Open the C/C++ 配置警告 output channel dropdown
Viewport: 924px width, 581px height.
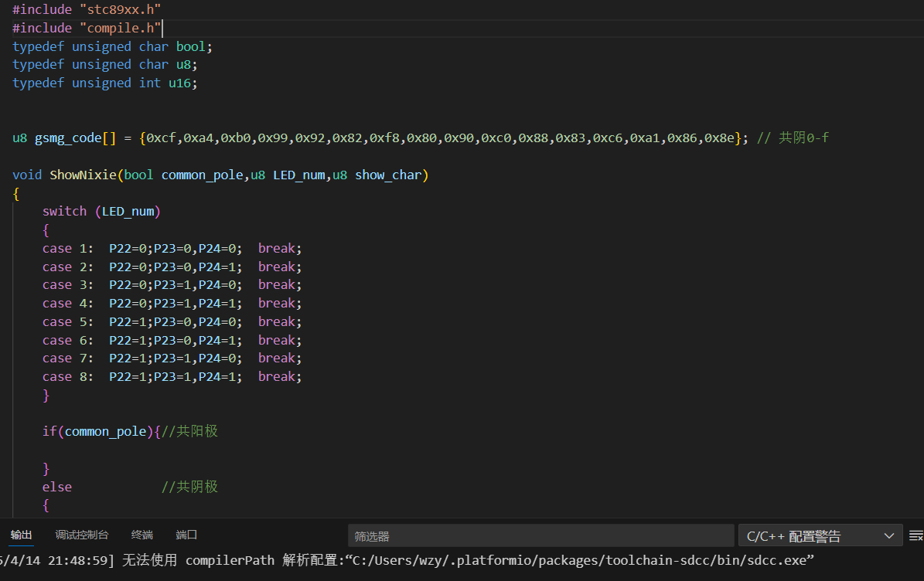[820, 535]
